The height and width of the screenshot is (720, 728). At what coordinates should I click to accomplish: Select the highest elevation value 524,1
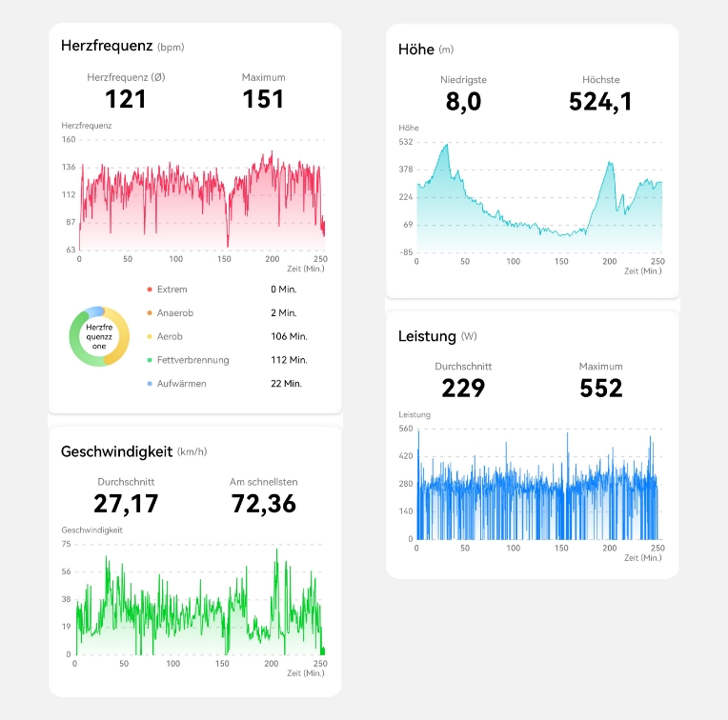pyautogui.click(x=600, y=102)
